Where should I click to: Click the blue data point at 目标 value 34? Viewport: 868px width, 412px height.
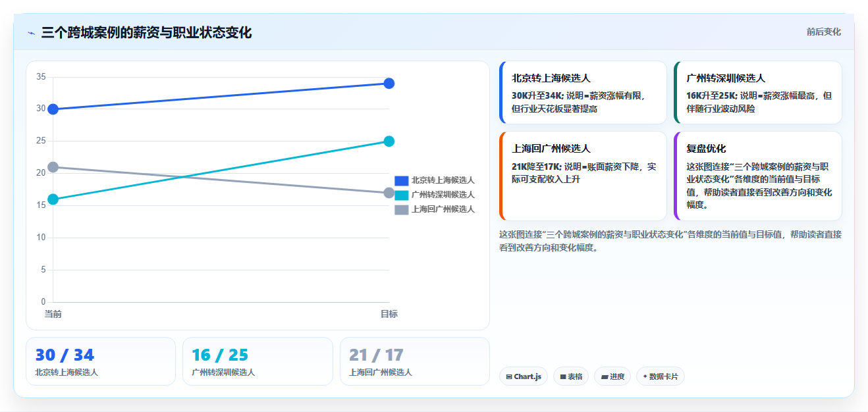pyautogui.click(x=389, y=83)
